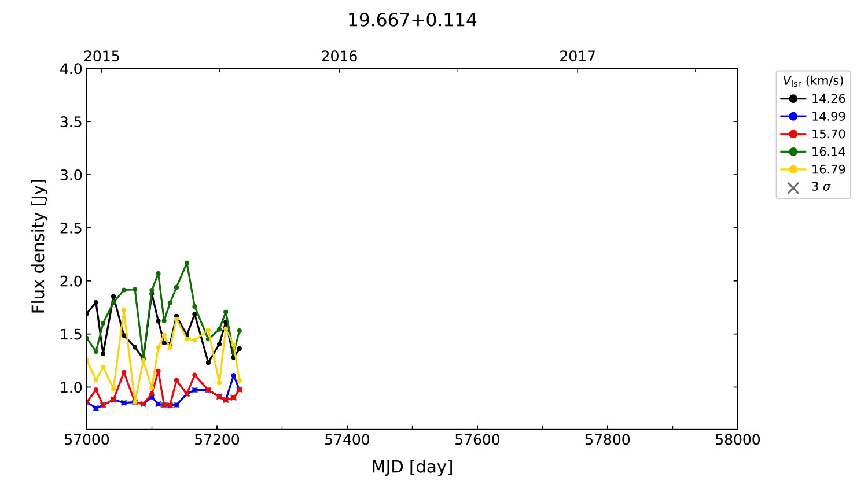Click the 57800 x-axis tick label

[607, 440]
